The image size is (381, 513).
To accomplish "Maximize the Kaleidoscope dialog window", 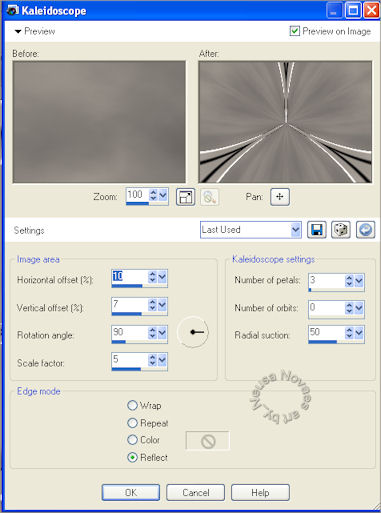I will tap(353, 11).
